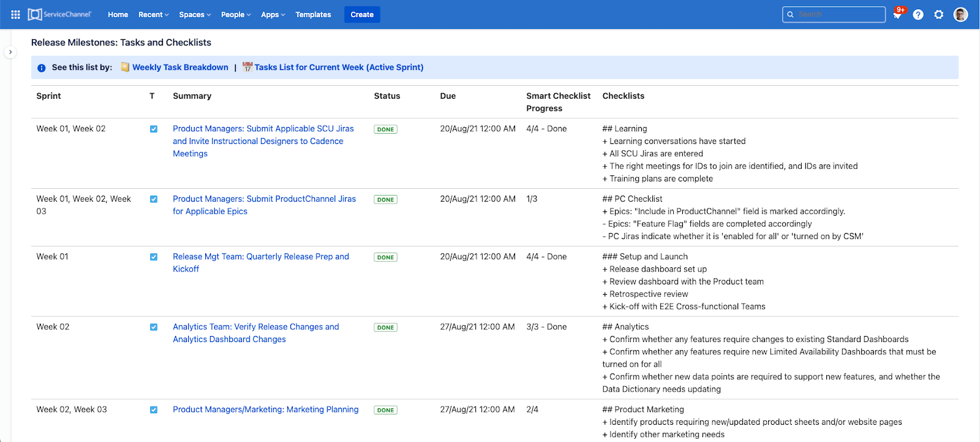Expand the People dropdown menu
Viewport: 980px width, 442px height.
(236, 15)
